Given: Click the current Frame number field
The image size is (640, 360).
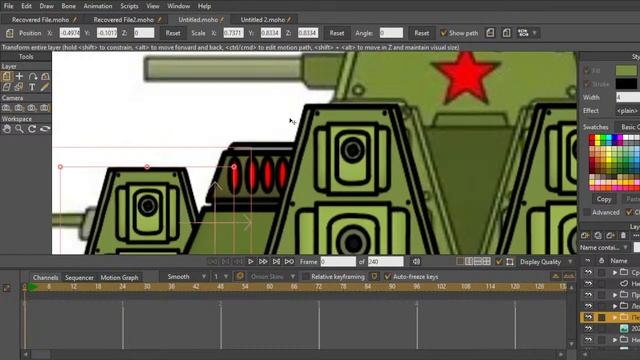Looking at the screenshot, I should click(338, 262).
